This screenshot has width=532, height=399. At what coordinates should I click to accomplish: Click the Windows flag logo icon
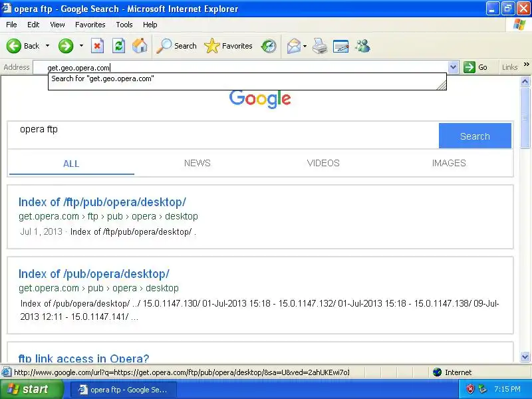(x=519, y=25)
